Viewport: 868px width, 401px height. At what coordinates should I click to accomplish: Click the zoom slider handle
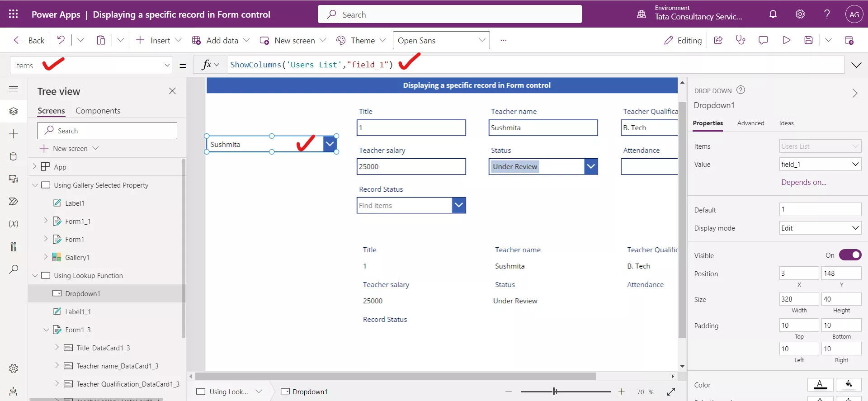tap(555, 392)
